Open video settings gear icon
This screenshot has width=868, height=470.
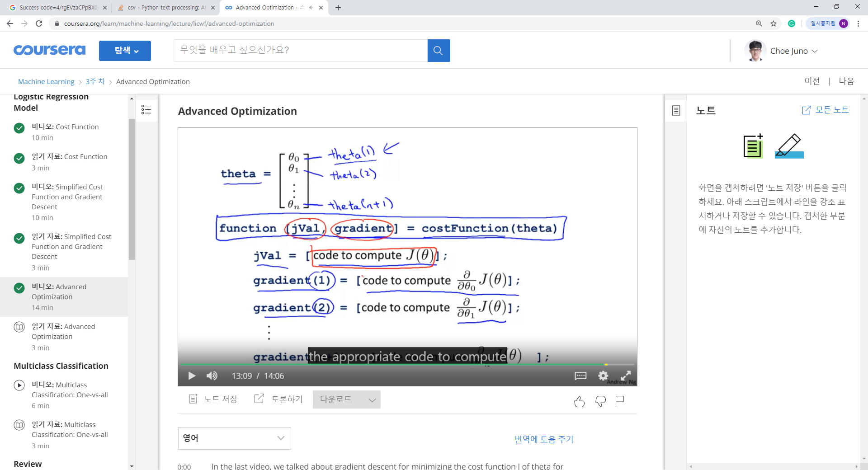603,376
